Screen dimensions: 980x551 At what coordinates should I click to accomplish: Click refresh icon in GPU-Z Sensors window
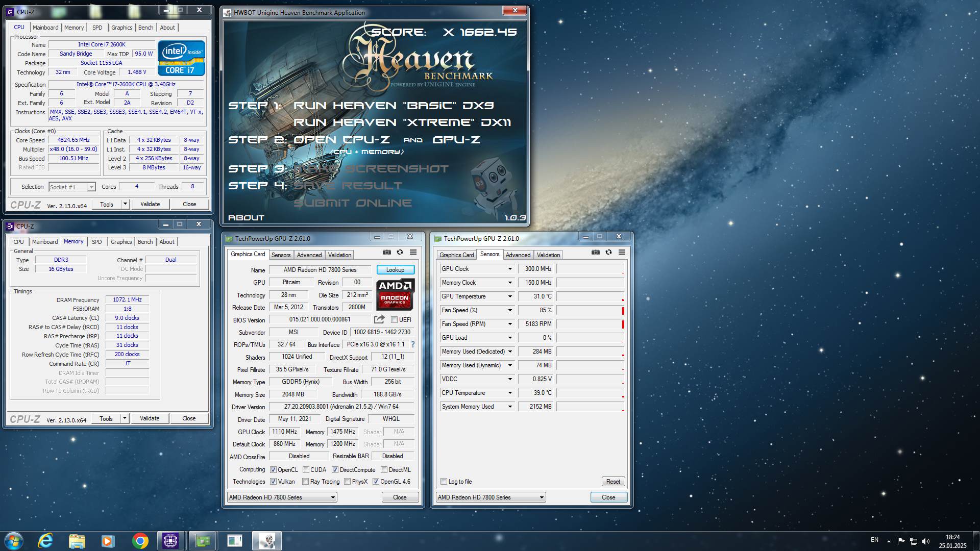(608, 252)
